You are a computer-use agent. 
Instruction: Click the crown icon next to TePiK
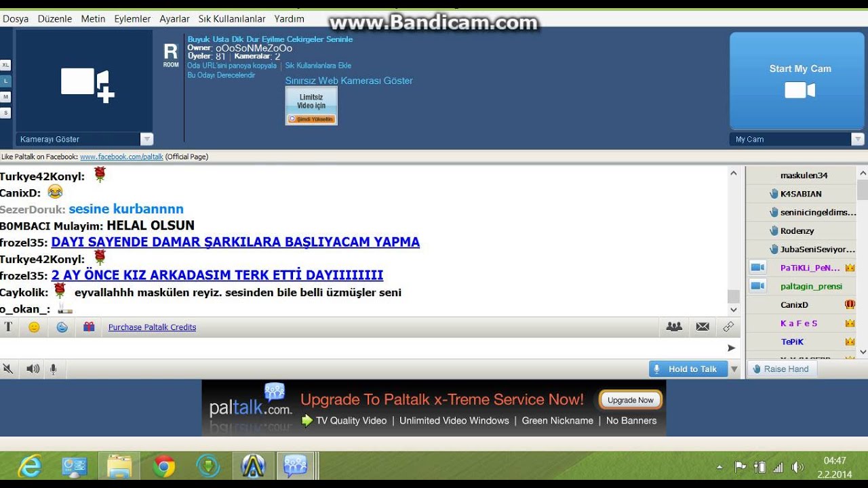coord(850,342)
